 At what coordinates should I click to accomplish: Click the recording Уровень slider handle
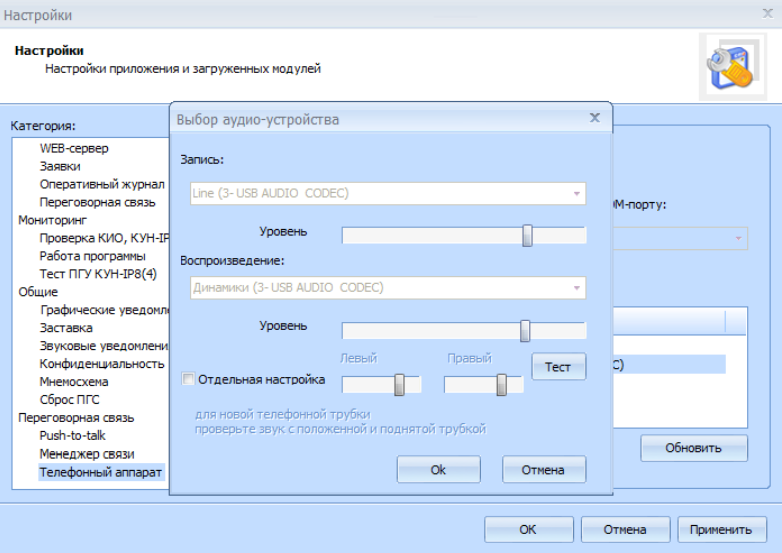point(527,235)
